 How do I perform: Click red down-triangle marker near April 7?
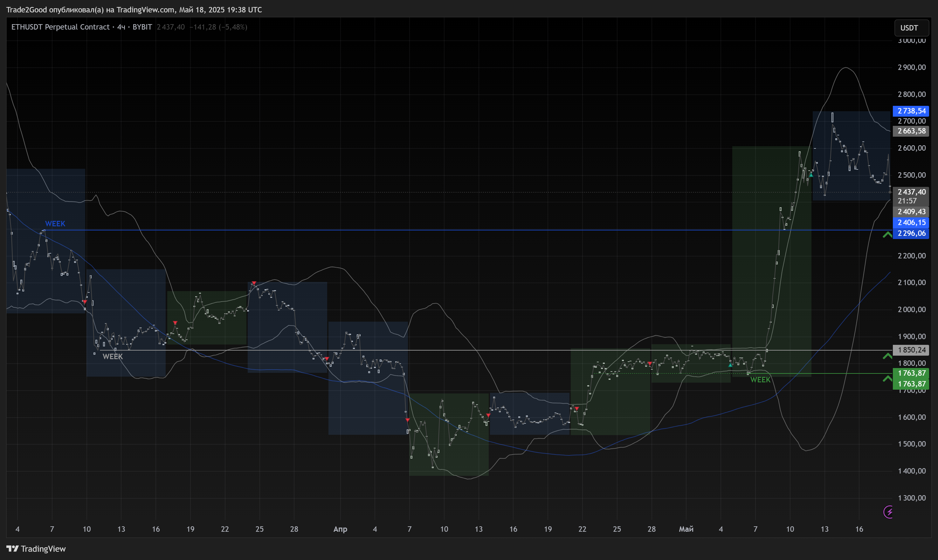pos(407,420)
